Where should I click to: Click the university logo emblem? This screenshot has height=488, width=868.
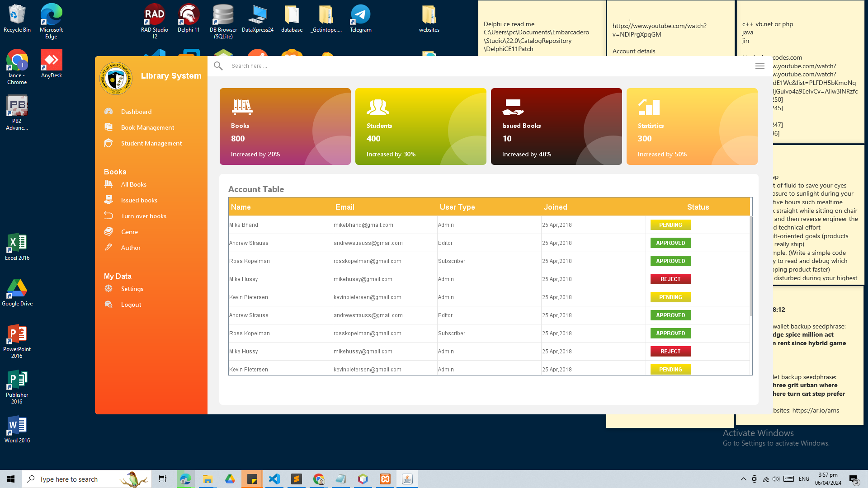116,78
